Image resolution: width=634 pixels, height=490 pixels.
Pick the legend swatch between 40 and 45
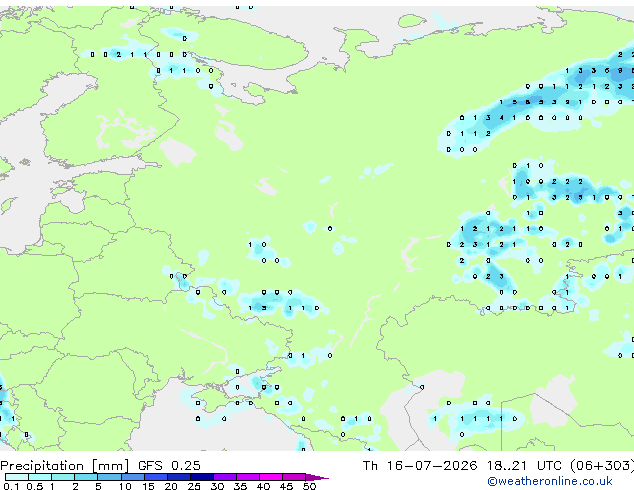271,477
